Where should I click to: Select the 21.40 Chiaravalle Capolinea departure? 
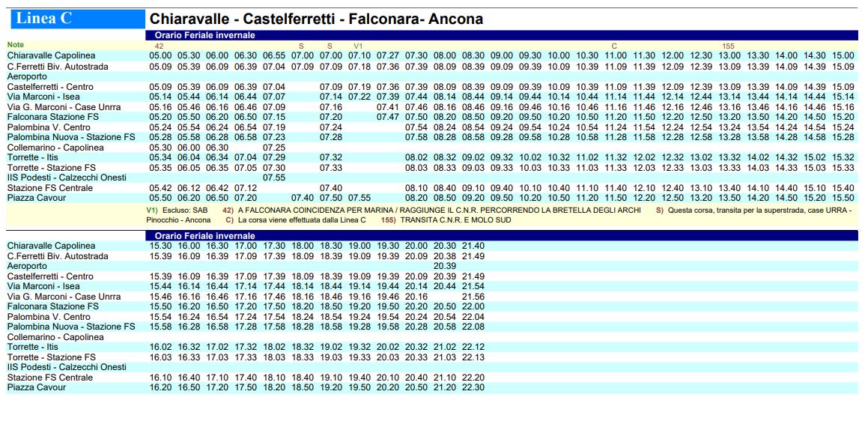tap(473, 246)
